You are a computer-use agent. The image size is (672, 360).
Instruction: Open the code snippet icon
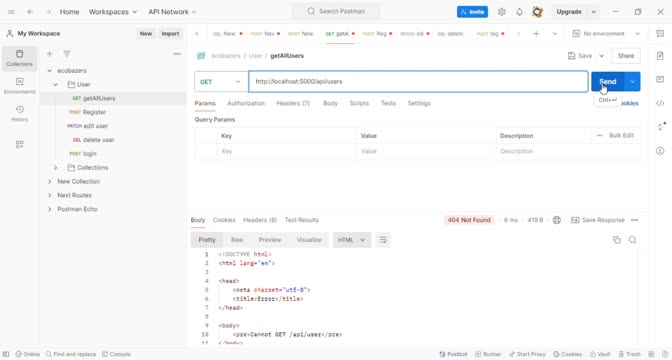[660, 103]
